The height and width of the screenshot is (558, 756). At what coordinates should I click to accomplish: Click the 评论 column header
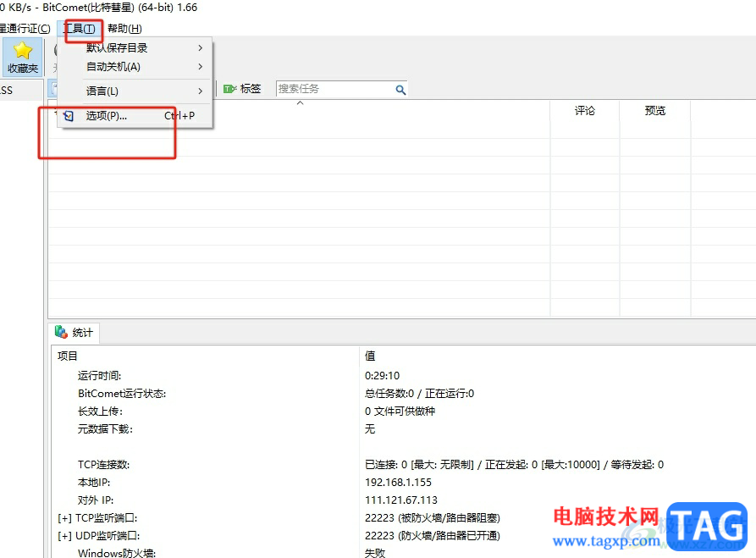(x=584, y=111)
